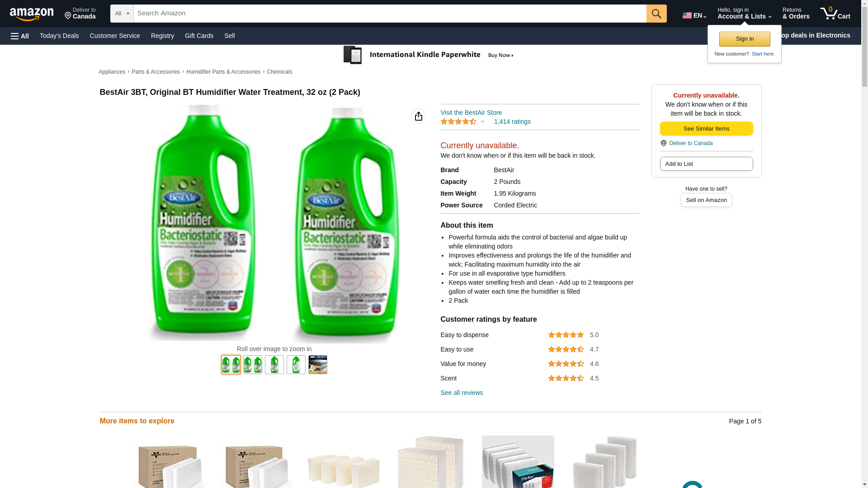
Task: Click the See Similar Items button
Action: pos(706,129)
